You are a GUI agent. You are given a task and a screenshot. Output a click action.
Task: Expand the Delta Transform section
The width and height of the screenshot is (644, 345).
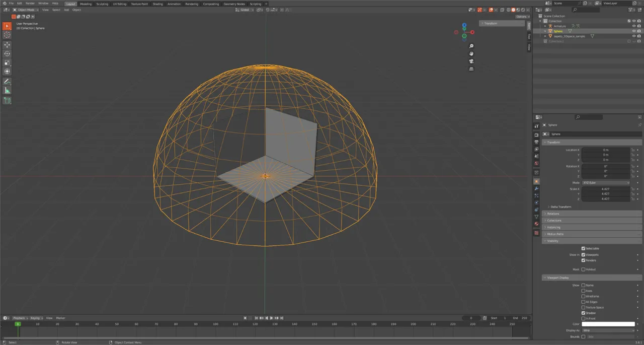(560, 207)
